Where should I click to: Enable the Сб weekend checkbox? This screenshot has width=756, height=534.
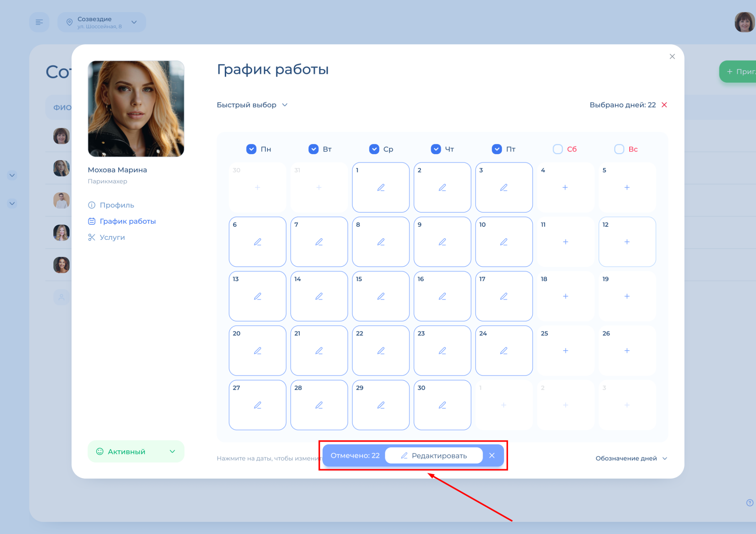(x=558, y=149)
